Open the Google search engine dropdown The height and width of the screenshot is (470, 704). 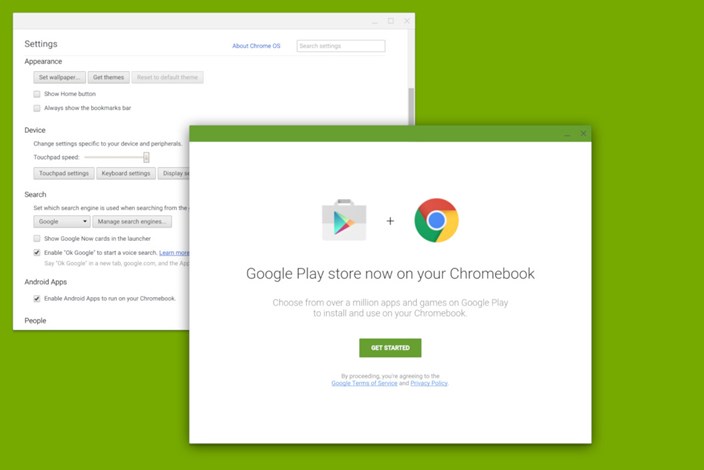point(62,222)
